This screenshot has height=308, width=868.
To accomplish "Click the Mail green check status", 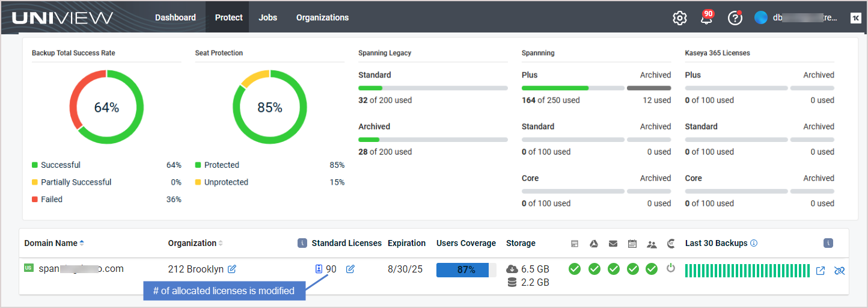I will (613, 269).
